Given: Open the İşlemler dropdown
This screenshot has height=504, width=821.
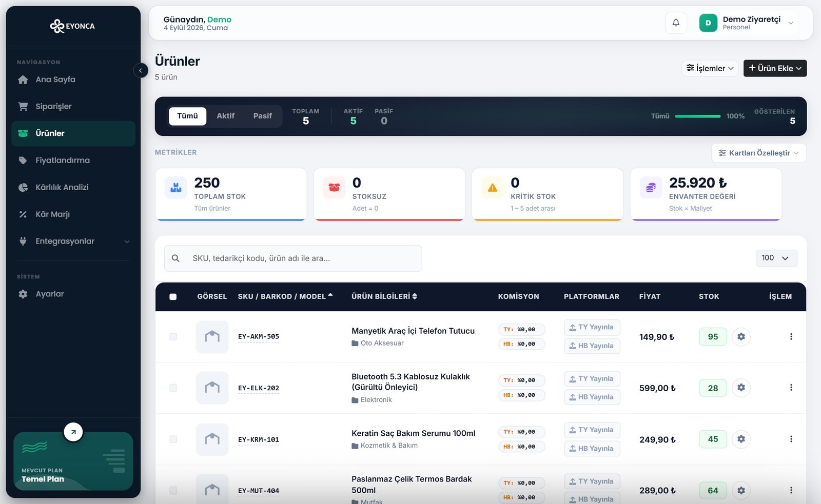Looking at the screenshot, I should [x=710, y=68].
